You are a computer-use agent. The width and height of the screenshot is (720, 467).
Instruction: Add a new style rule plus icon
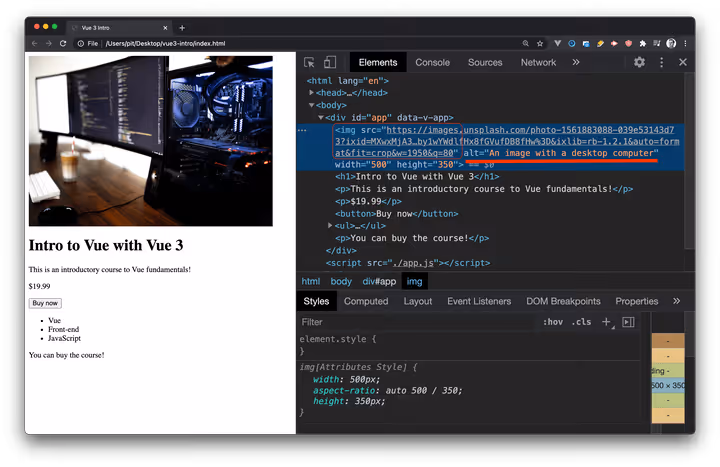pos(607,322)
